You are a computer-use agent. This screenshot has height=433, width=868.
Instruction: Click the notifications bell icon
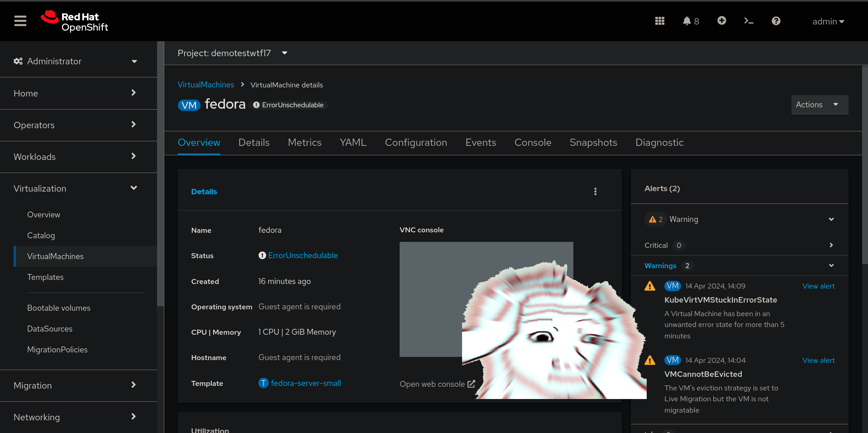(687, 21)
